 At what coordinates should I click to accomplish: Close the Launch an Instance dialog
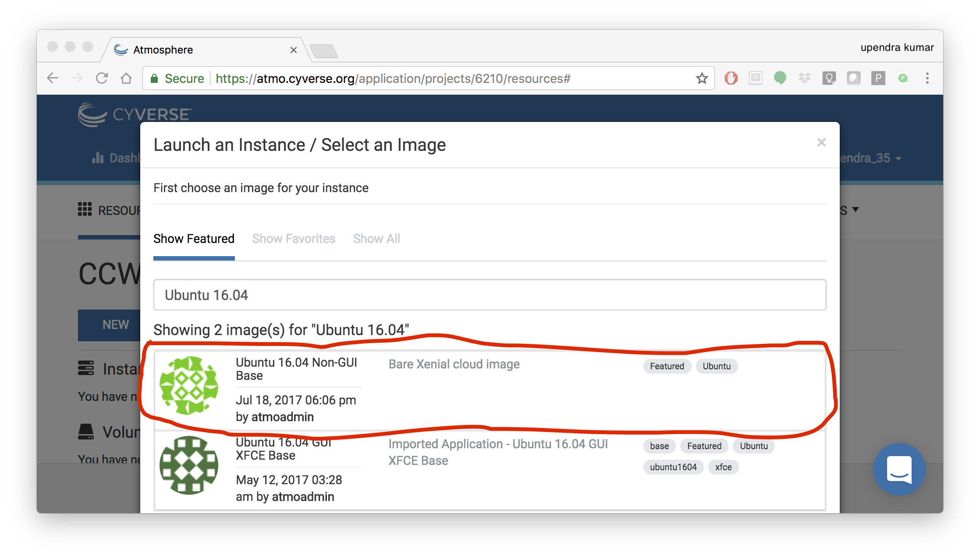click(821, 143)
